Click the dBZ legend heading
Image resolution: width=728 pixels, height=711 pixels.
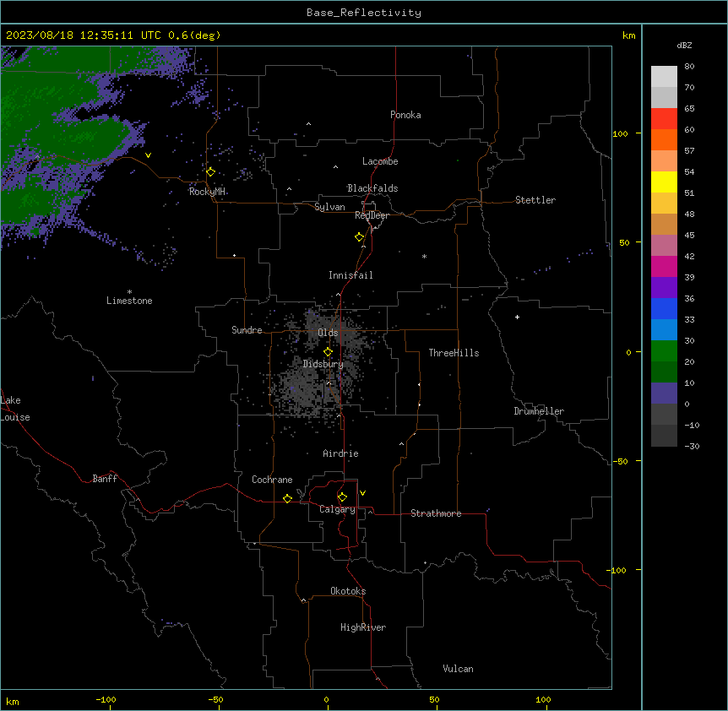click(x=684, y=45)
